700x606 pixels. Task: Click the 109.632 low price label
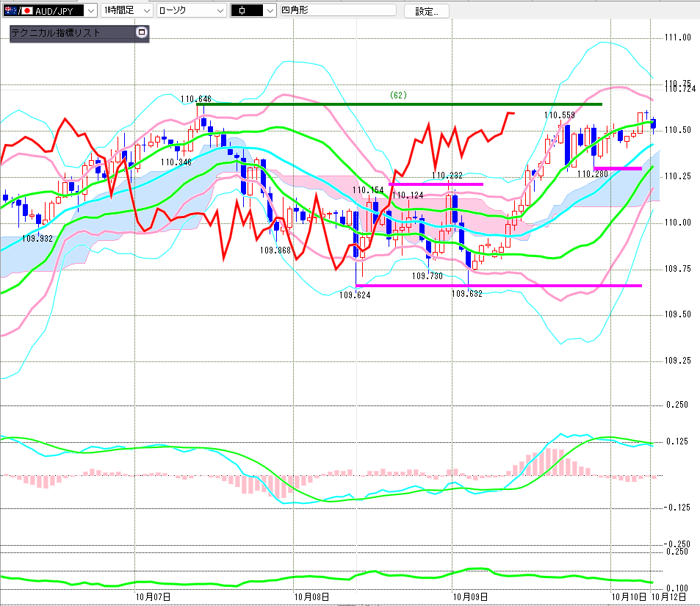pyautogui.click(x=467, y=294)
